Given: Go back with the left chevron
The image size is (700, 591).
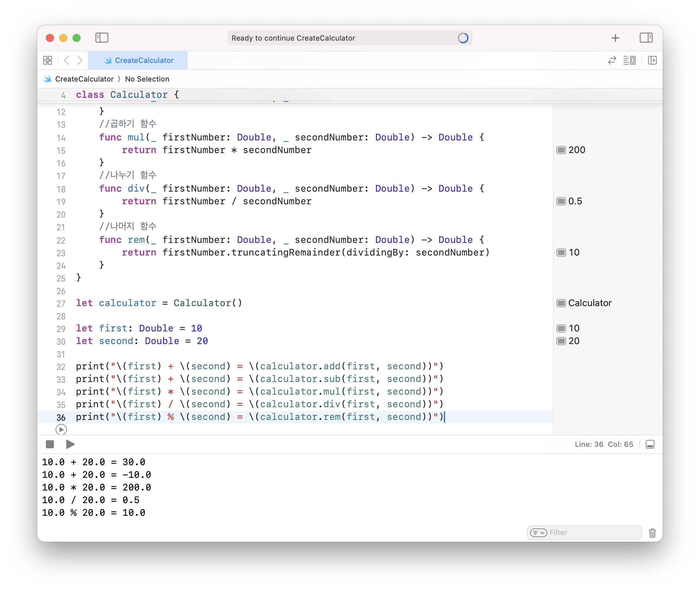Looking at the screenshot, I should pyautogui.click(x=67, y=60).
